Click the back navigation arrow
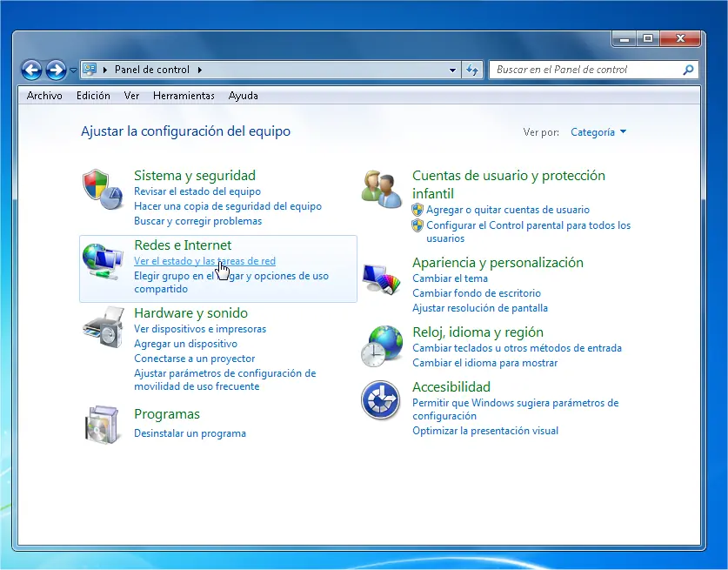 [31, 70]
